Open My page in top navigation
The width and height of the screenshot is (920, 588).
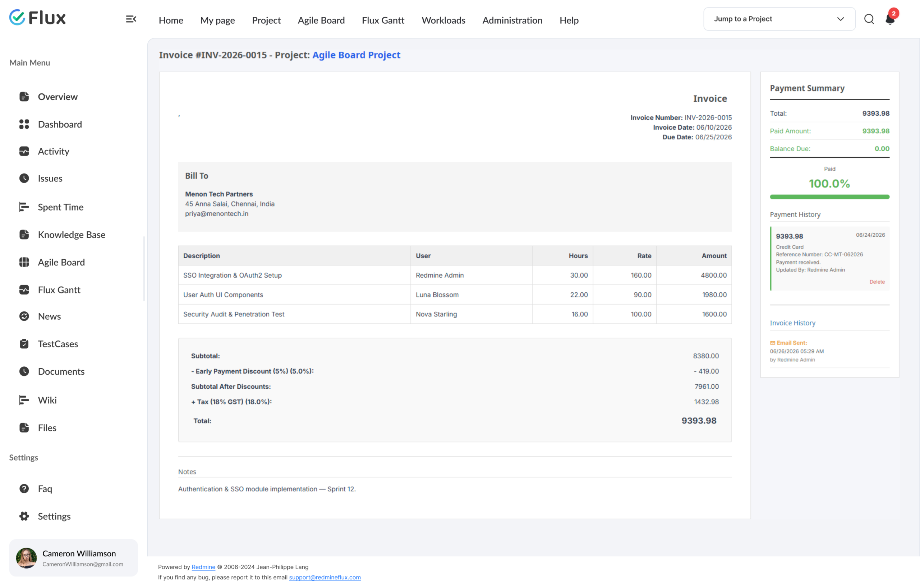(x=217, y=20)
